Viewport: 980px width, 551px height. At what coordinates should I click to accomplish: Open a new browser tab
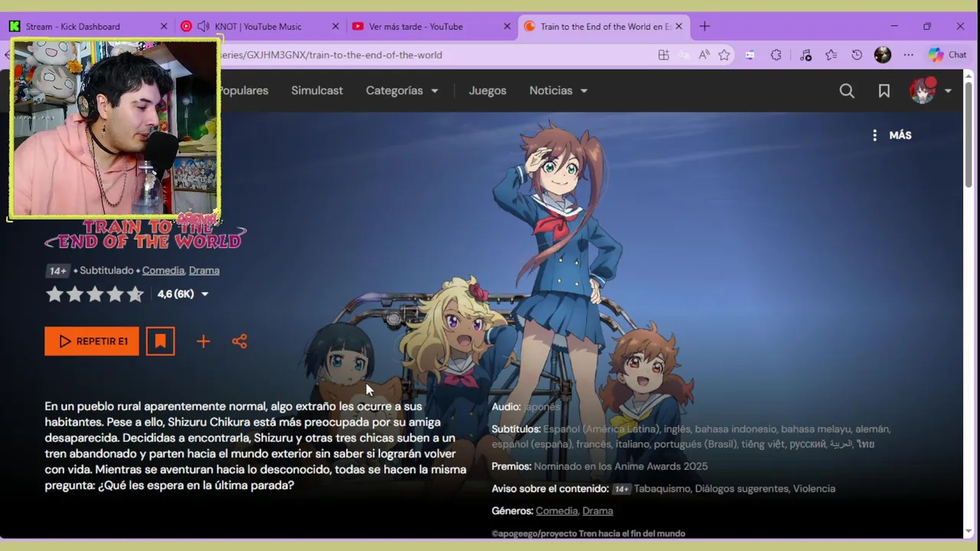pyautogui.click(x=704, y=26)
